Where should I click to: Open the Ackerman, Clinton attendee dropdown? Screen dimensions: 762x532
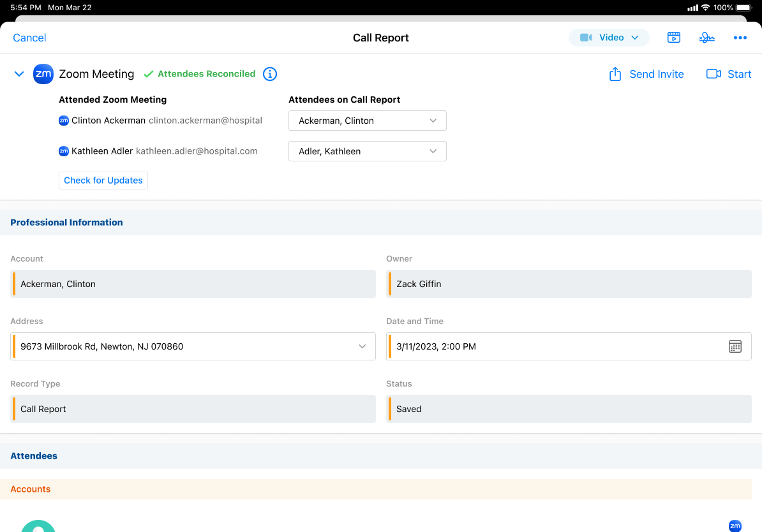[367, 121]
